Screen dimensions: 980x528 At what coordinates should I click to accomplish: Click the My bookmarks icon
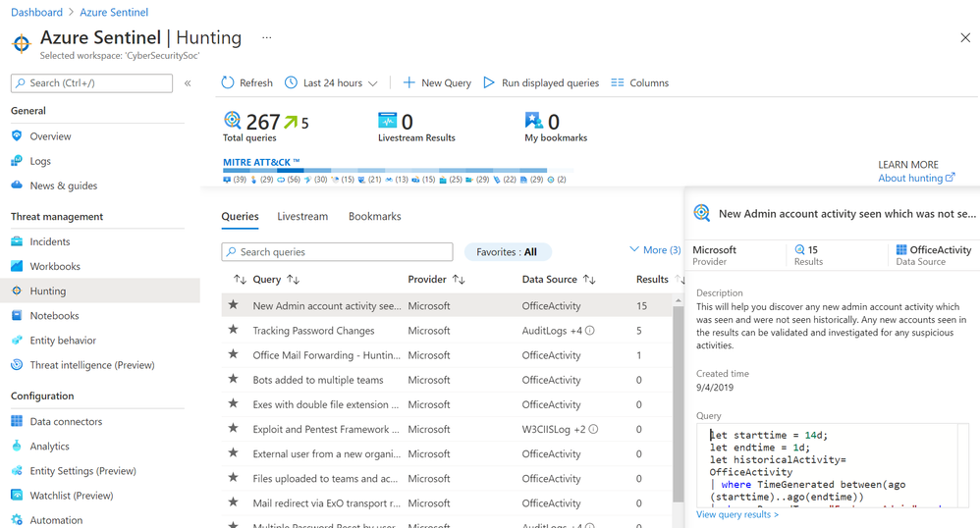pos(534,120)
